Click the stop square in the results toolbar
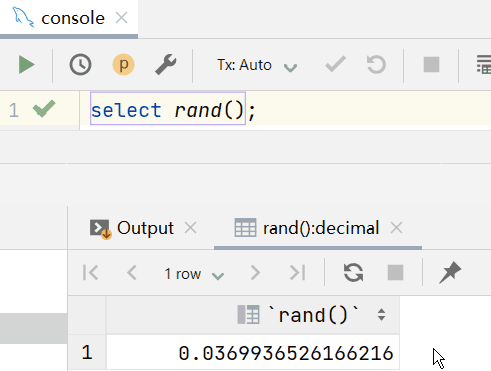 [395, 273]
